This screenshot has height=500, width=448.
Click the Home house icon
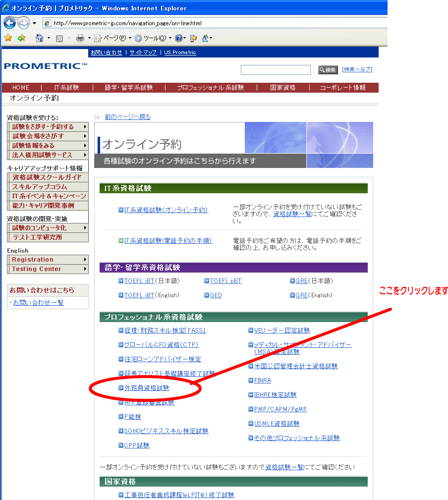click(x=40, y=38)
